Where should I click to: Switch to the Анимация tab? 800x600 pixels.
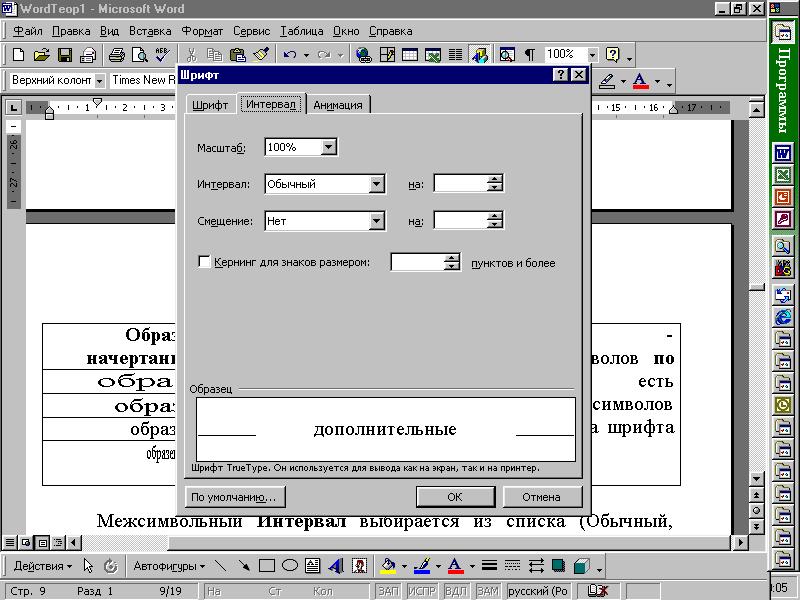click(x=338, y=105)
